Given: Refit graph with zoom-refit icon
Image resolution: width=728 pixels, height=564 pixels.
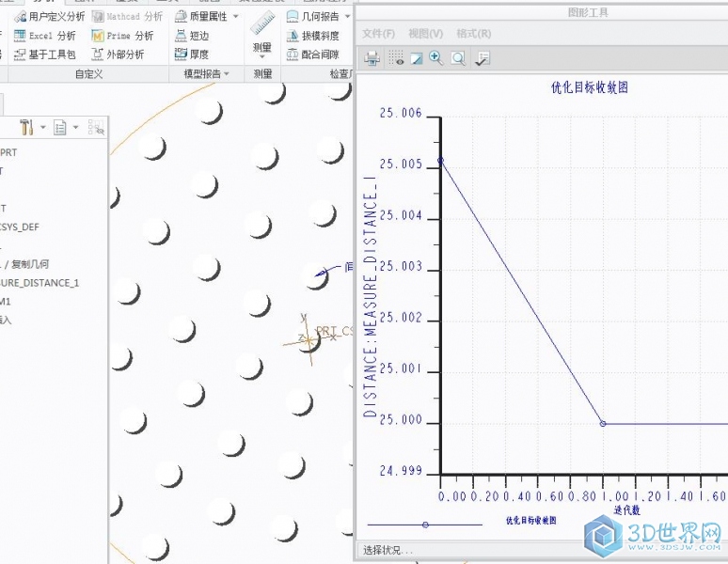Looking at the screenshot, I should click(x=458, y=58).
